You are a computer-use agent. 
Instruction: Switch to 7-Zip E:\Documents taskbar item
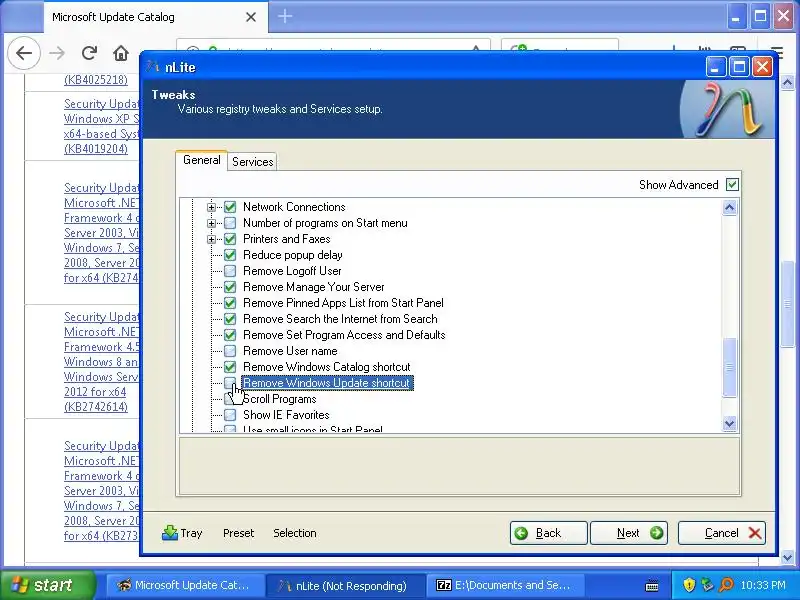(505, 585)
